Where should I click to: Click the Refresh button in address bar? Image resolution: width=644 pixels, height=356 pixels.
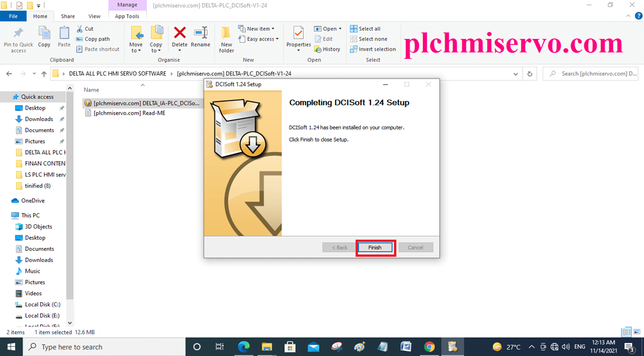(x=530, y=74)
